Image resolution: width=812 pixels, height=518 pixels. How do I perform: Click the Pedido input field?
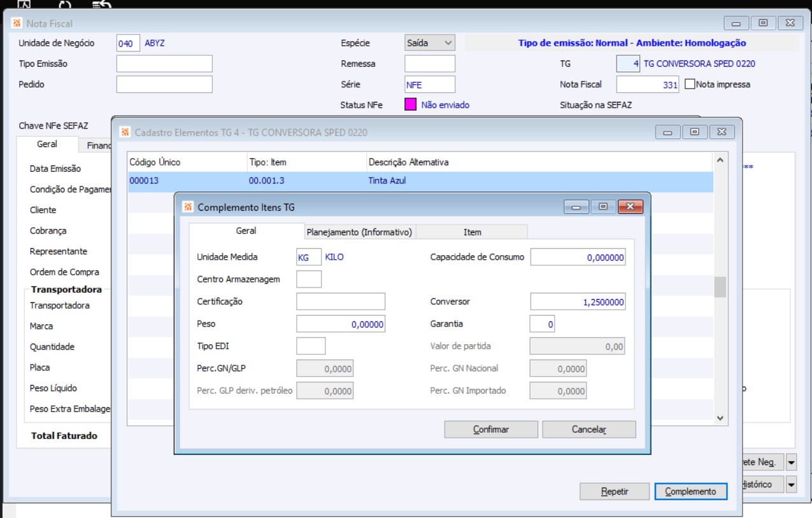(164, 84)
